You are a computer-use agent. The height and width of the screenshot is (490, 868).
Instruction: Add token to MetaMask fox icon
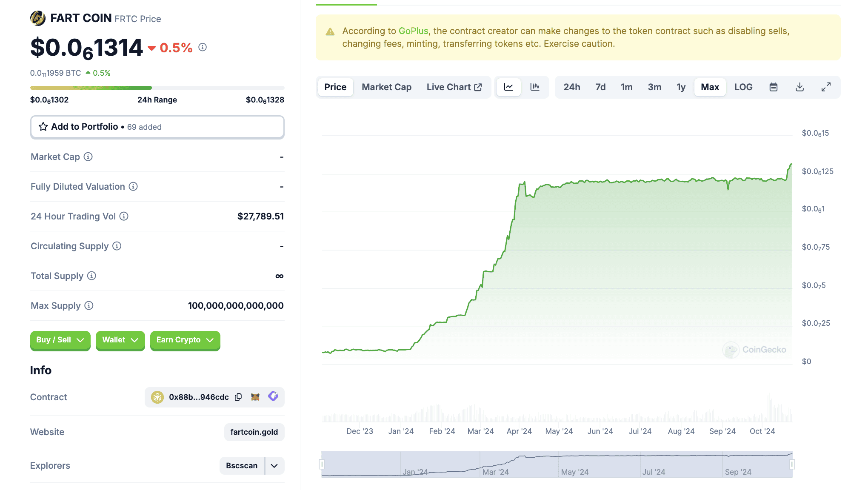(255, 397)
